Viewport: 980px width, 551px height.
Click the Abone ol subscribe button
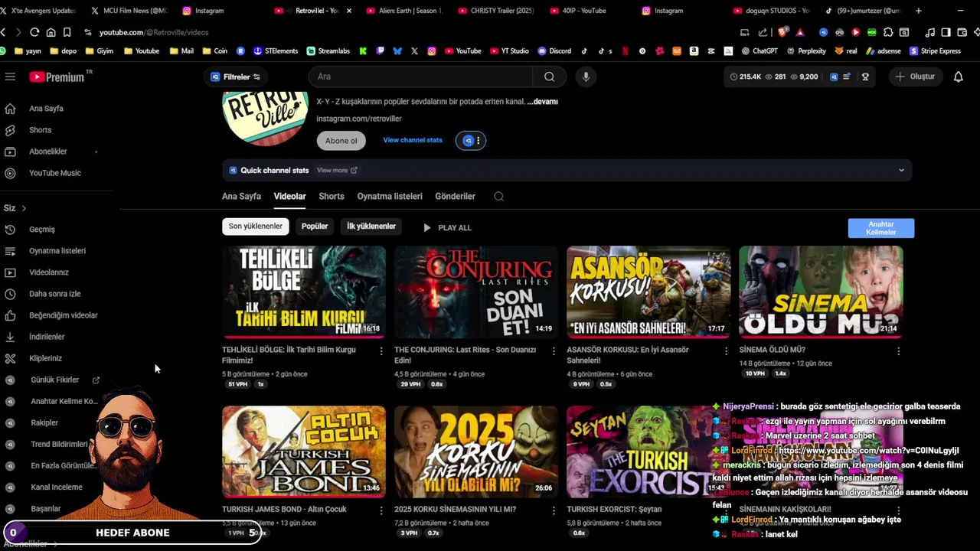pyautogui.click(x=341, y=141)
